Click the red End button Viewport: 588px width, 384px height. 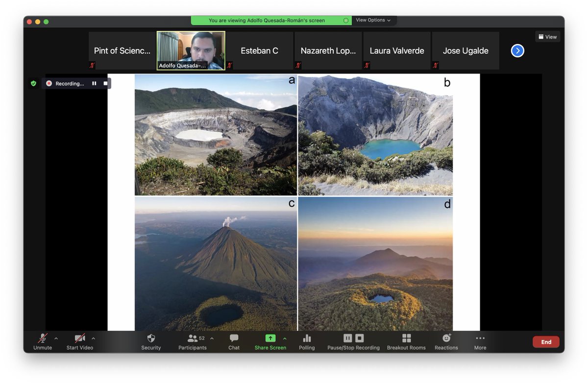pos(546,342)
